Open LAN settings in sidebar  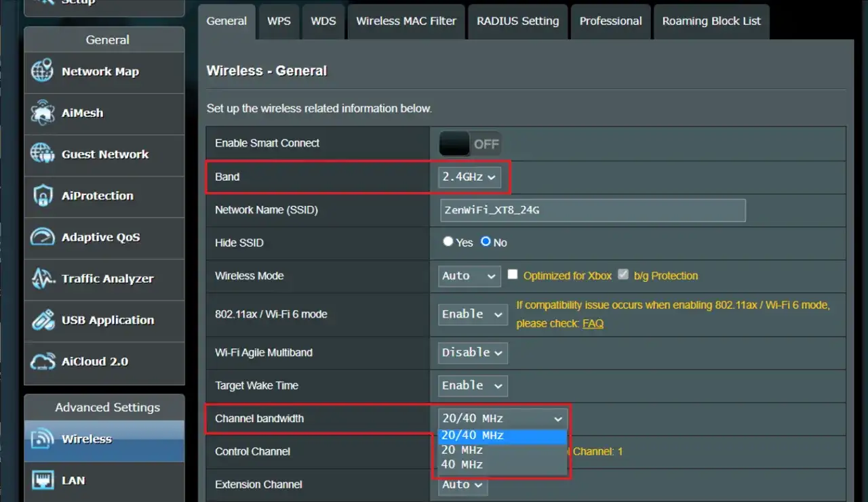pyautogui.click(x=71, y=480)
